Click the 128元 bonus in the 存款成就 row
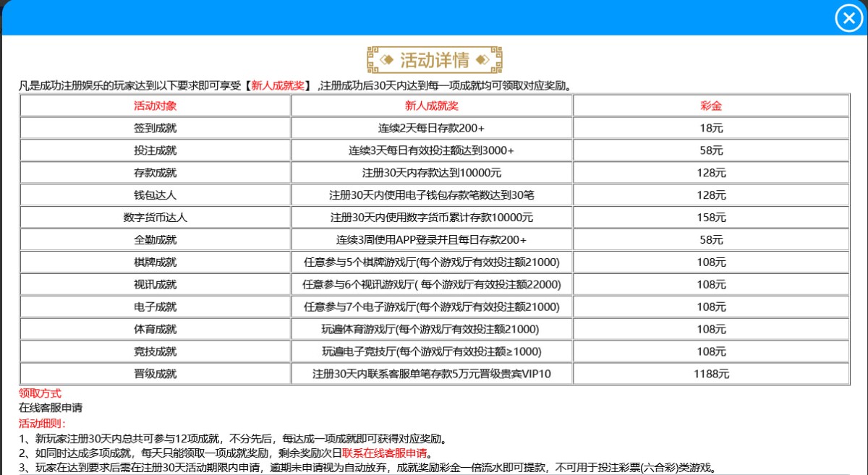 point(711,173)
